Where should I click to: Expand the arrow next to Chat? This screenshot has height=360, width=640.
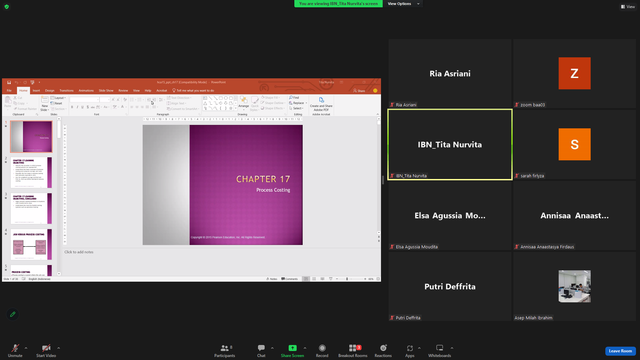click(x=272, y=348)
